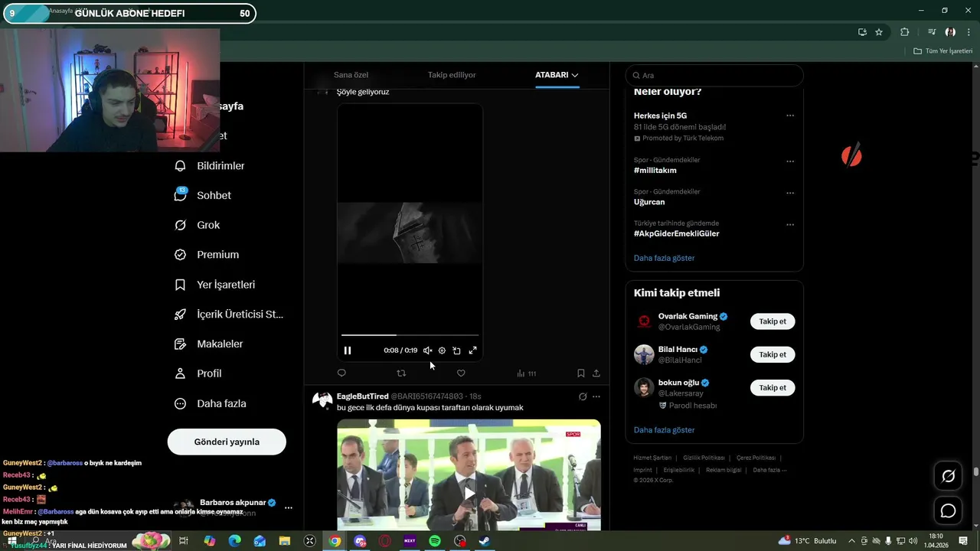This screenshot has height=551, width=980.
Task: Repost the video tweet
Action: coord(401,373)
